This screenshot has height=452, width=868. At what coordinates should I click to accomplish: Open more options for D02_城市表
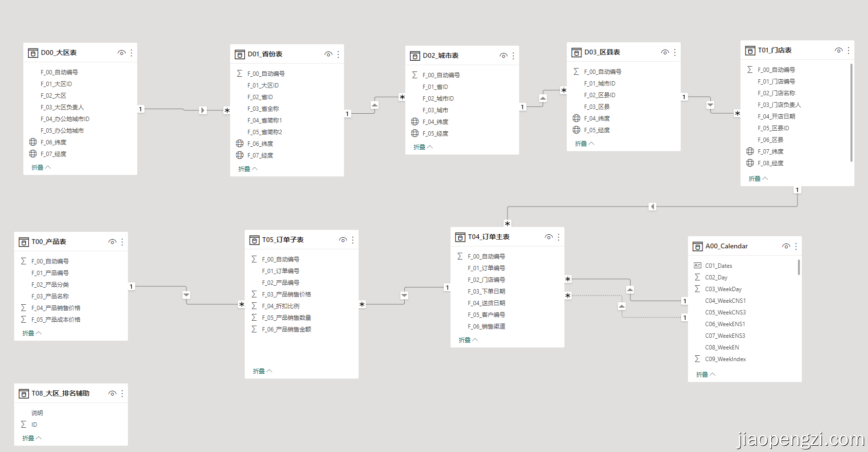[x=513, y=56]
